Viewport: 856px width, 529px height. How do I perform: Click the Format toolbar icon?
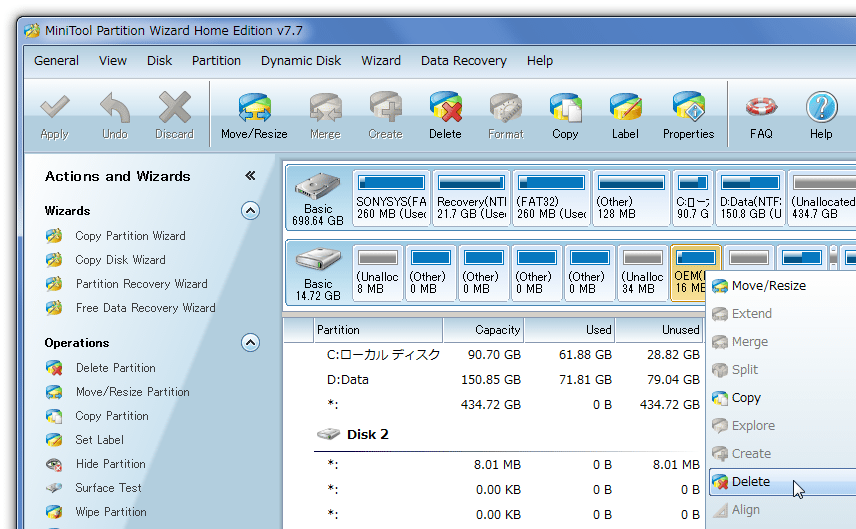tap(506, 108)
